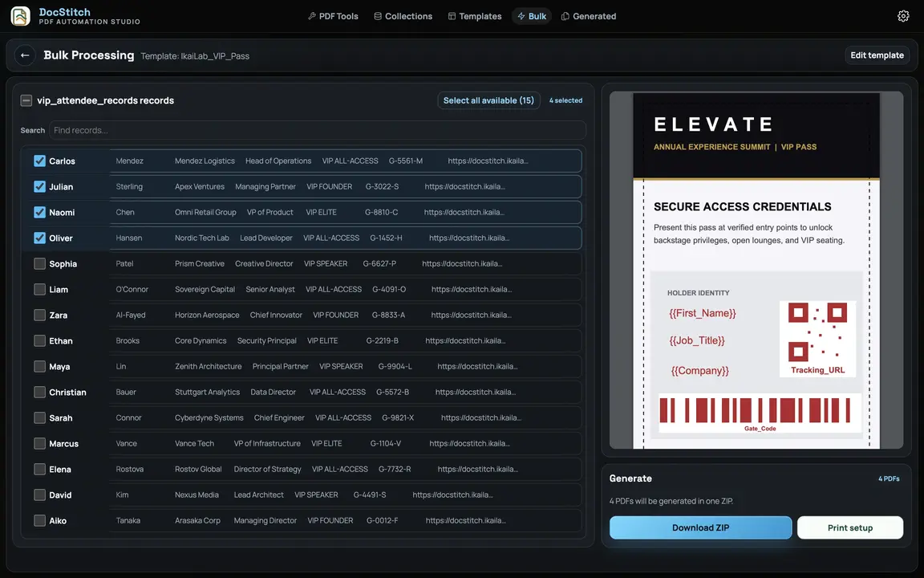Click the Collections database icon
Screen dimensions: 924x578
pos(378,16)
